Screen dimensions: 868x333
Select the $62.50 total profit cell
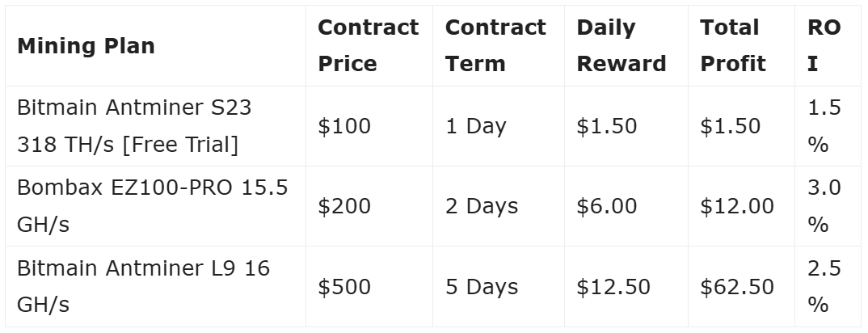737,287
